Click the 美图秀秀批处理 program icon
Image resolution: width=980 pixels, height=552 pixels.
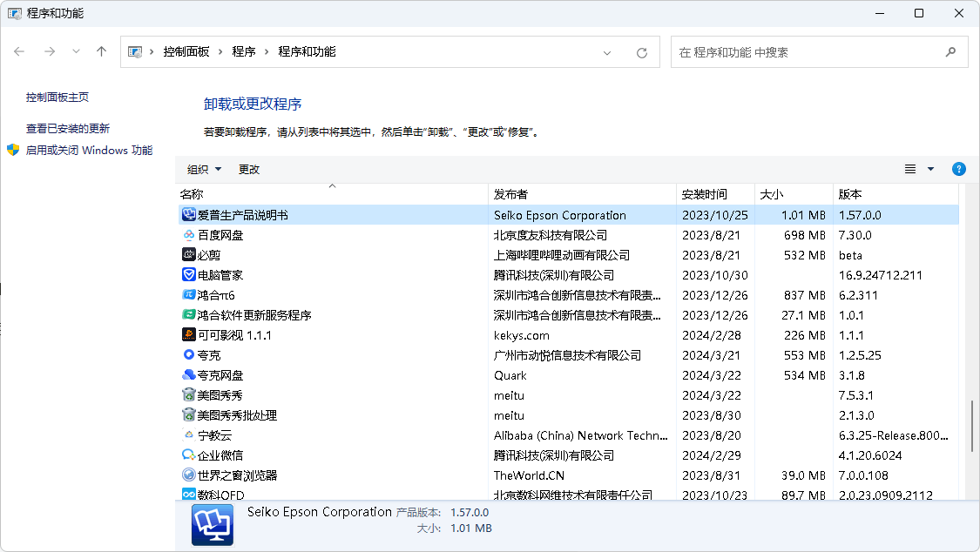click(189, 414)
